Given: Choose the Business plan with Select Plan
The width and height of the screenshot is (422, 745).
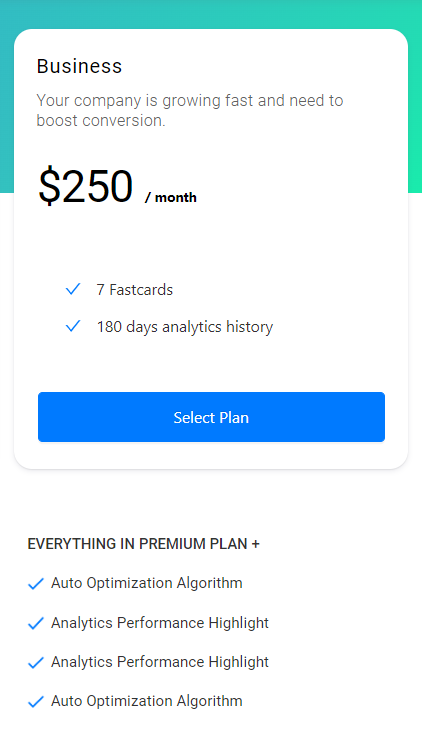Looking at the screenshot, I should point(211,417).
